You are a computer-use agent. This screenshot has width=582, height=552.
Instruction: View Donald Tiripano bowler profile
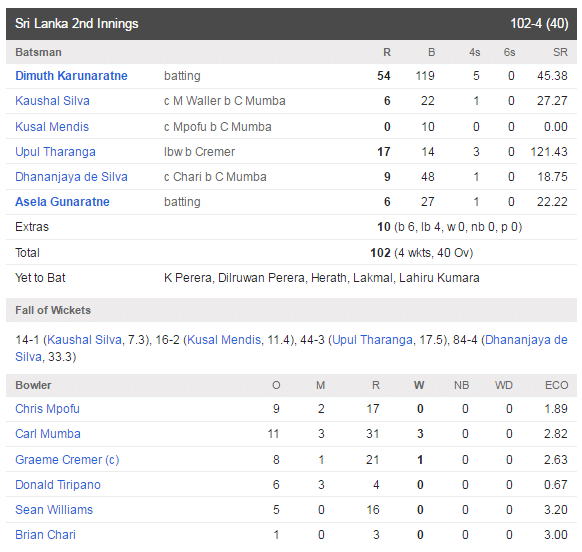coord(58,485)
